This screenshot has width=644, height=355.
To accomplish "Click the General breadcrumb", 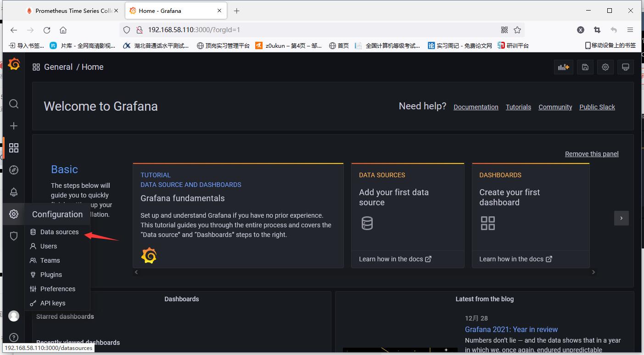I will 58,67.
